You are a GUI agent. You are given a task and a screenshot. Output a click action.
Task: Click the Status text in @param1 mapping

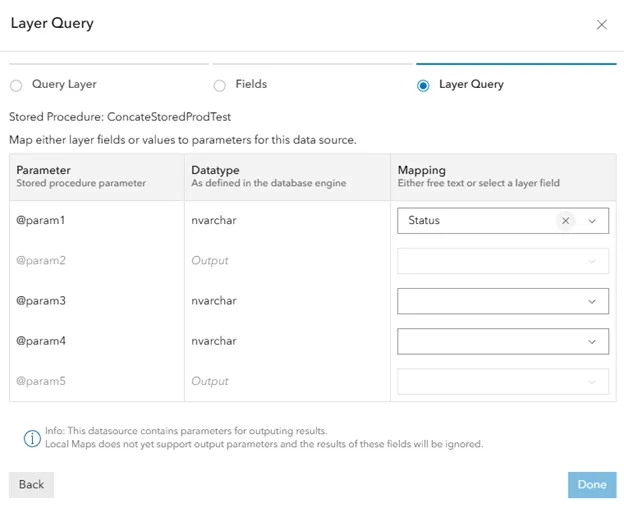[424, 220]
